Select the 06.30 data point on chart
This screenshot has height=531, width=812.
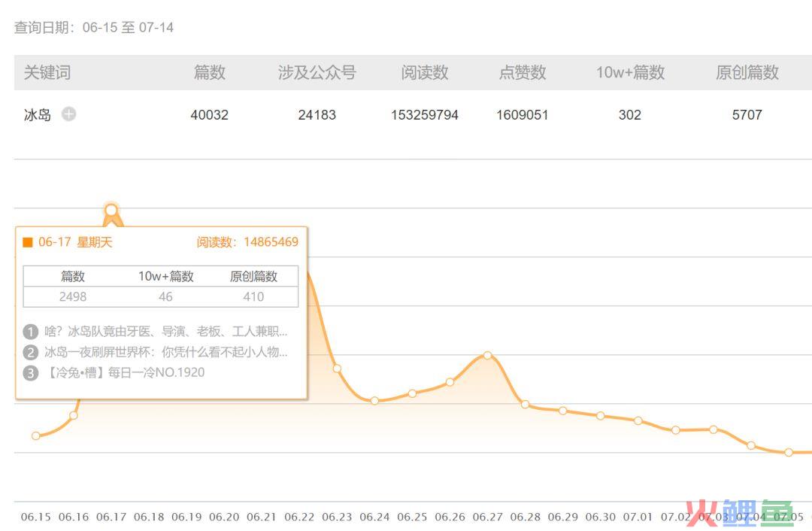[601, 415]
